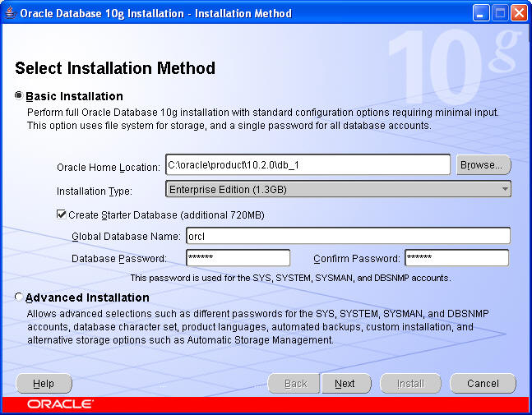Click the greyed-out Back button
Viewport: 532px width, 415px height.
[295, 384]
